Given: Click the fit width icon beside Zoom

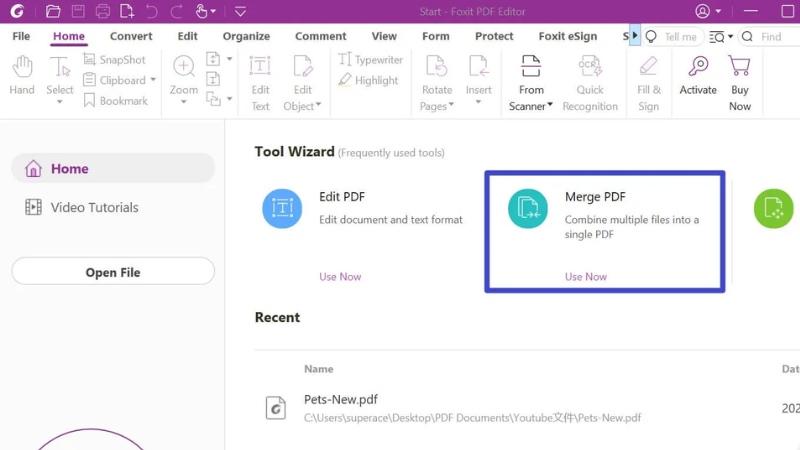Looking at the screenshot, I should 213,79.
